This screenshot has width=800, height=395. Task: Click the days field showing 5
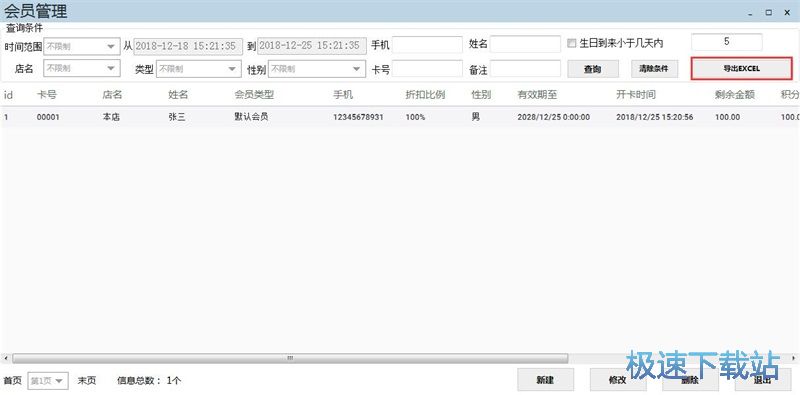click(727, 42)
